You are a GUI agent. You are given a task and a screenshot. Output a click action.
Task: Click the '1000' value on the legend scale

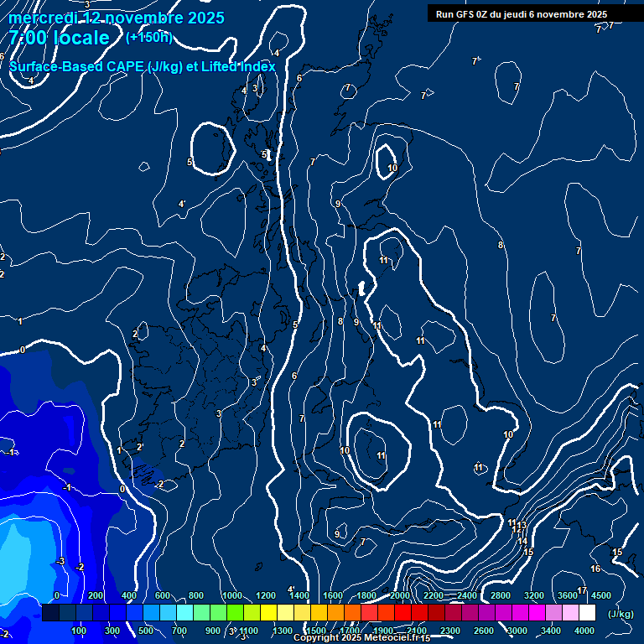click(232, 595)
